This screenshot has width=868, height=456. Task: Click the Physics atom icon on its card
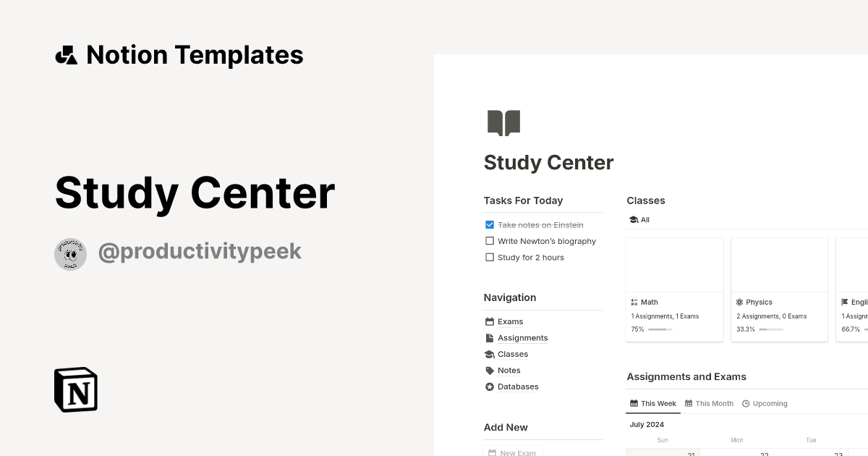tap(739, 302)
